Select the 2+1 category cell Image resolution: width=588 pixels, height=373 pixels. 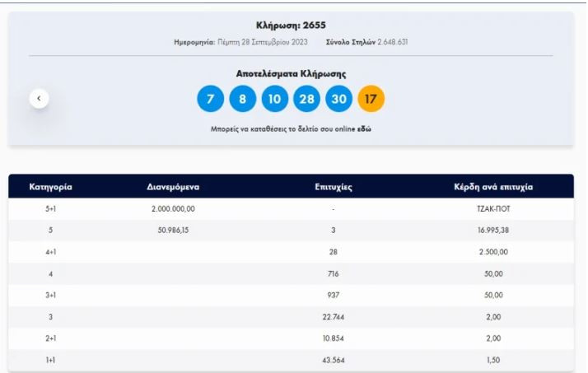coord(50,338)
